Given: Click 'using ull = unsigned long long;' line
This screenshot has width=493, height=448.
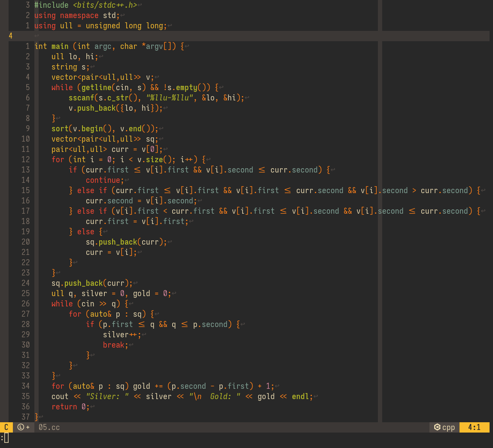Looking at the screenshot, I should coord(100,26).
